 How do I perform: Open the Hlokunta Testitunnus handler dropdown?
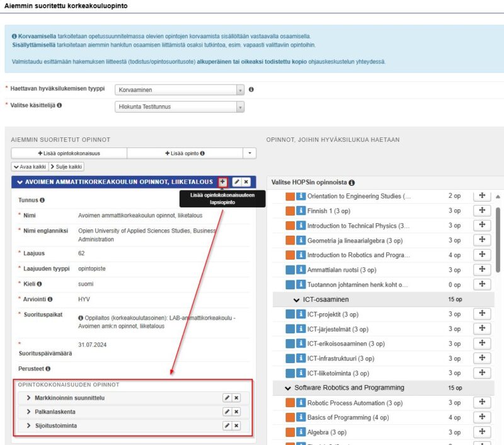coord(180,107)
